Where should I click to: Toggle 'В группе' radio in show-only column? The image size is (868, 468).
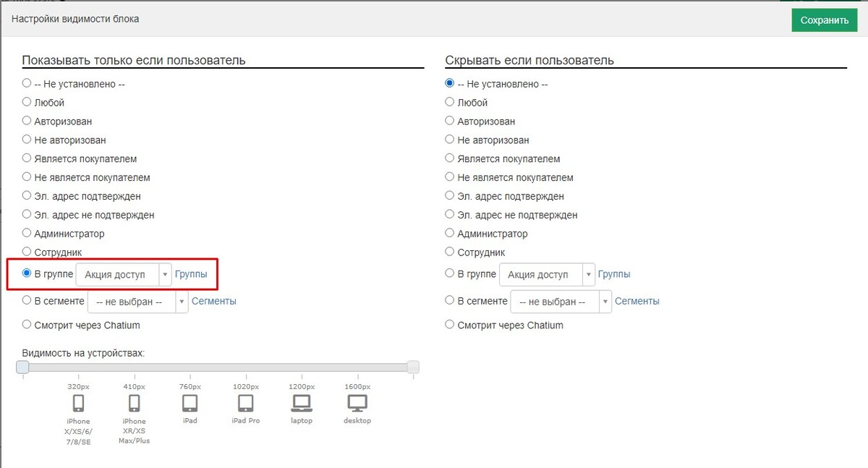click(27, 273)
